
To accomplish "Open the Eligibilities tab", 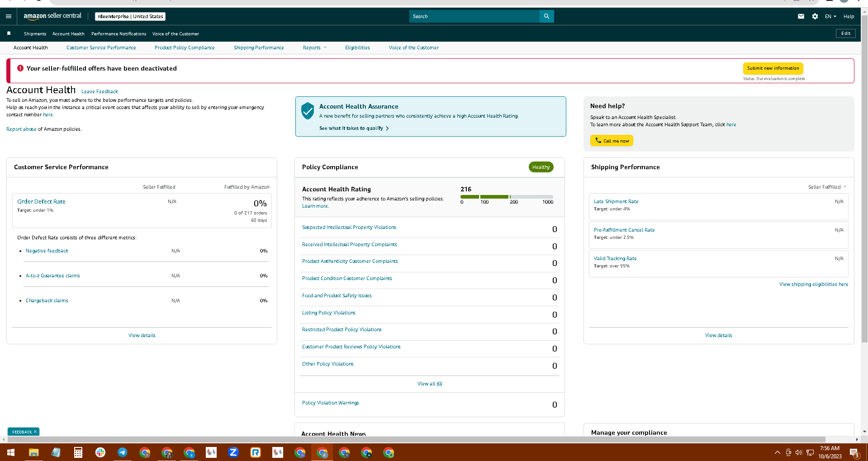I will 357,48.
